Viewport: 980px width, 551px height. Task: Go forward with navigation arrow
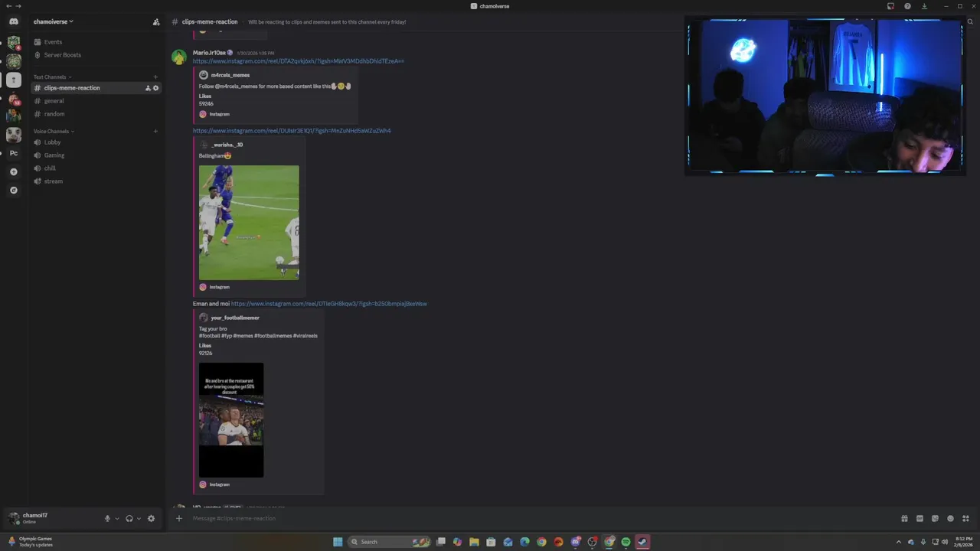pyautogui.click(x=18, y=6)
